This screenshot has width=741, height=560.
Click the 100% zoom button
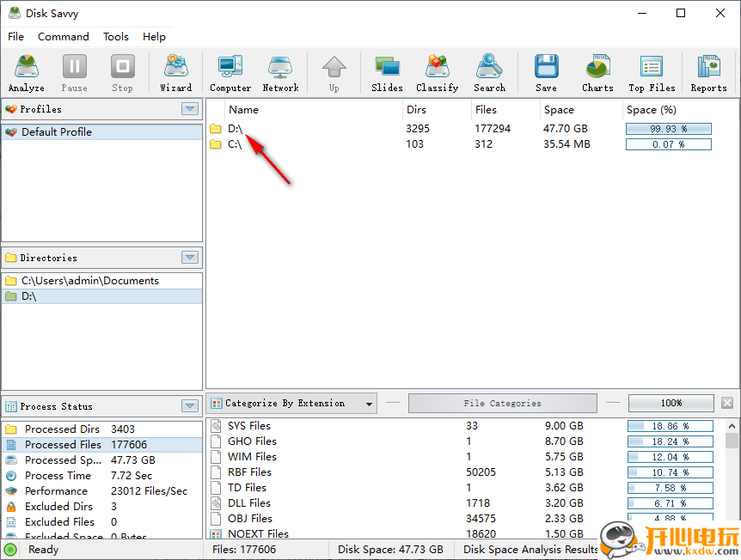click(671, 404)
